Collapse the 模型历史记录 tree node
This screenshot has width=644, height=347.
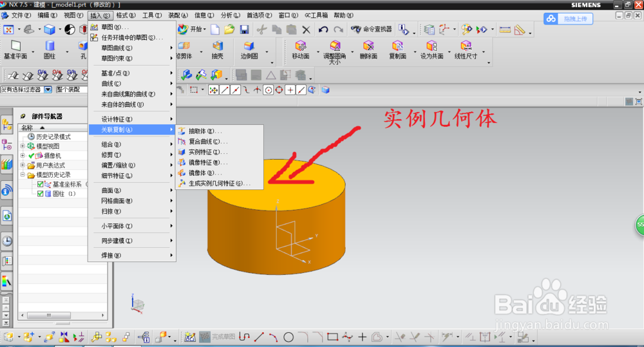pos(23,174)
